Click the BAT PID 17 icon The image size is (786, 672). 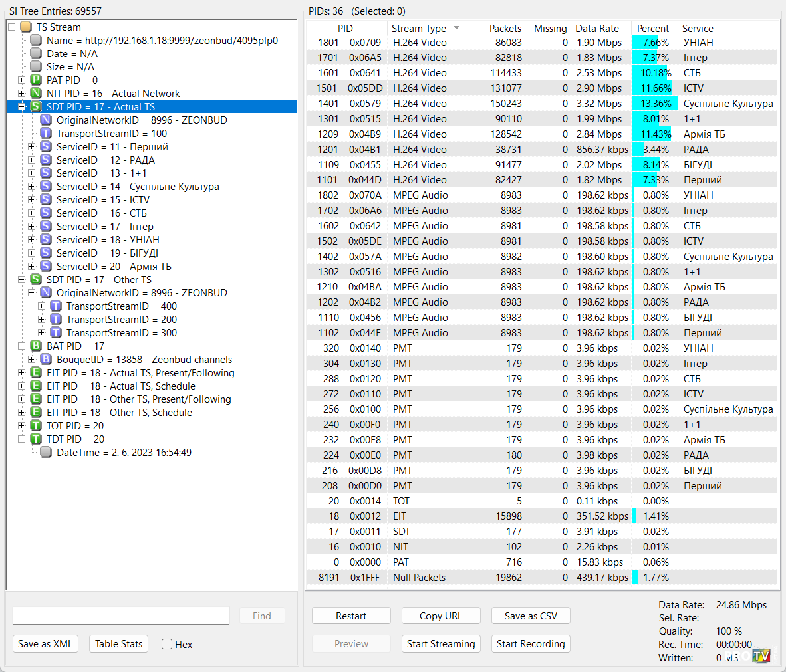(x=36, y=346)
